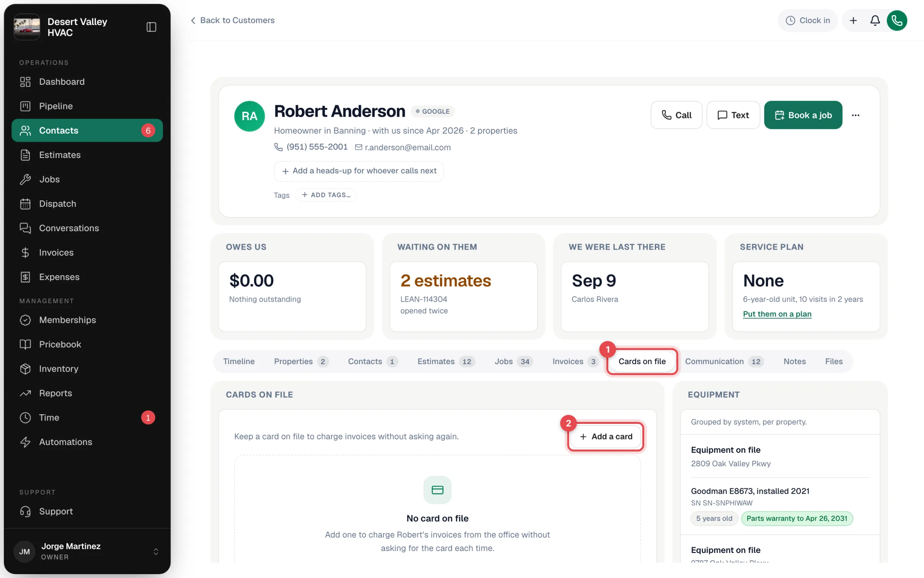Image resolution: width=924 pixels, height=578 pixels.
Task: Click email r.anderson@email.com
Action: [403, 147]
